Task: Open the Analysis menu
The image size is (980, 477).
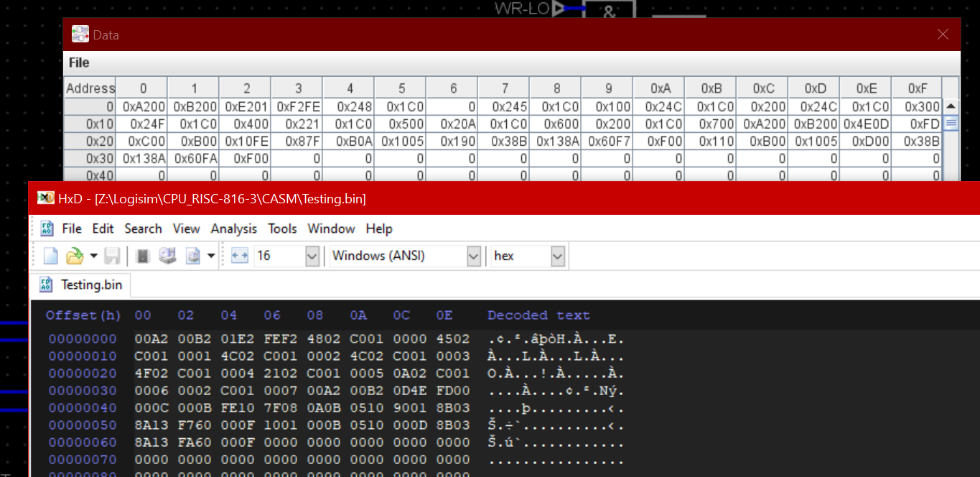Action: pyautogui.click(x=233, y=228)
